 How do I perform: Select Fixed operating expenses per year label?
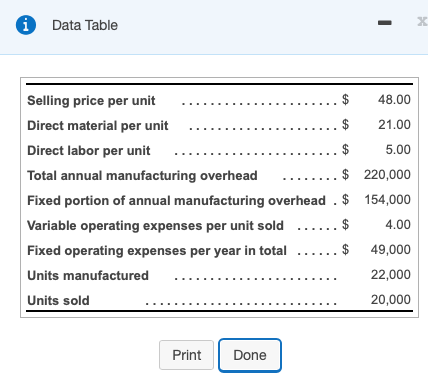[157, 250]
